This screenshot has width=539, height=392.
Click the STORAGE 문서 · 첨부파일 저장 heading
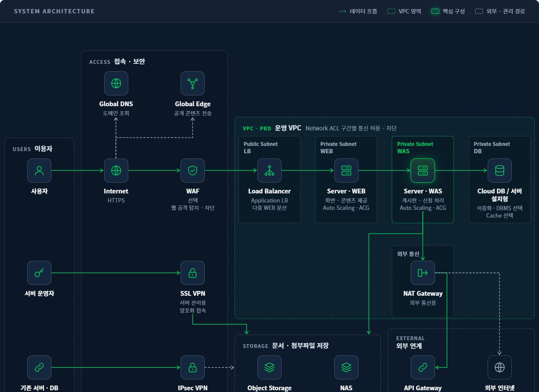[285, 346]
